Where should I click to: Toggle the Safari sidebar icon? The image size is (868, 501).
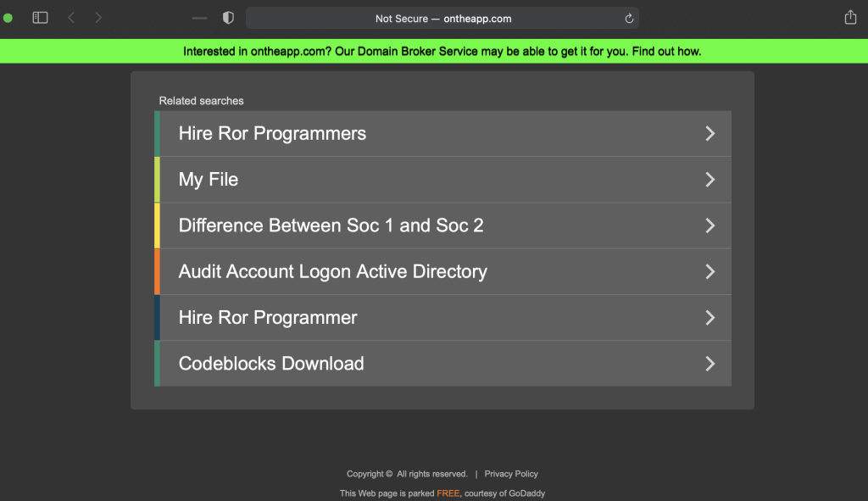click(x=40, y=18)
